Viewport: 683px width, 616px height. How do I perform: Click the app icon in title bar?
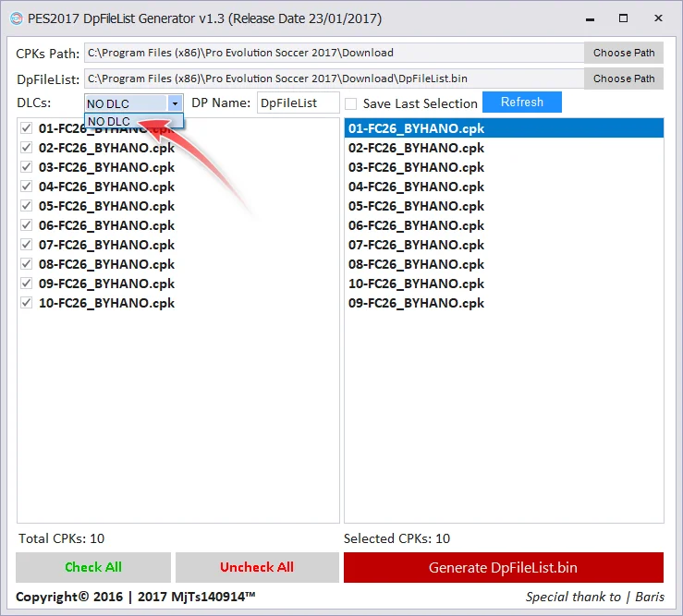pyautogui.click(x=16, y=18)
